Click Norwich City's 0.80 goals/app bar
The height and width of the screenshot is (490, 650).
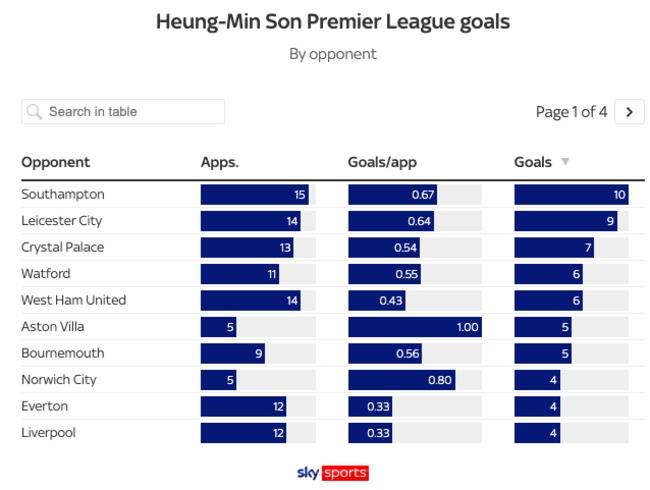point(401,380)
